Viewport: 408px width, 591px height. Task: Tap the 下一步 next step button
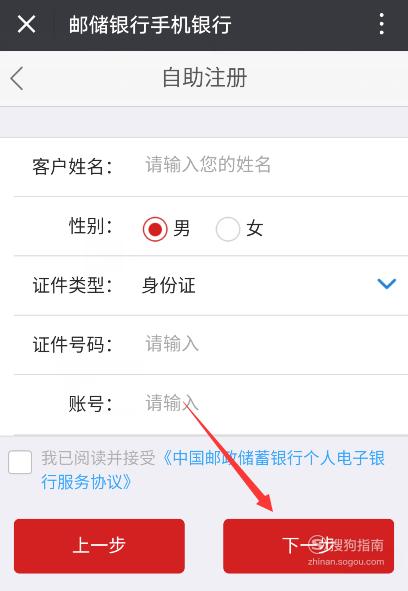tap(308, 546)
